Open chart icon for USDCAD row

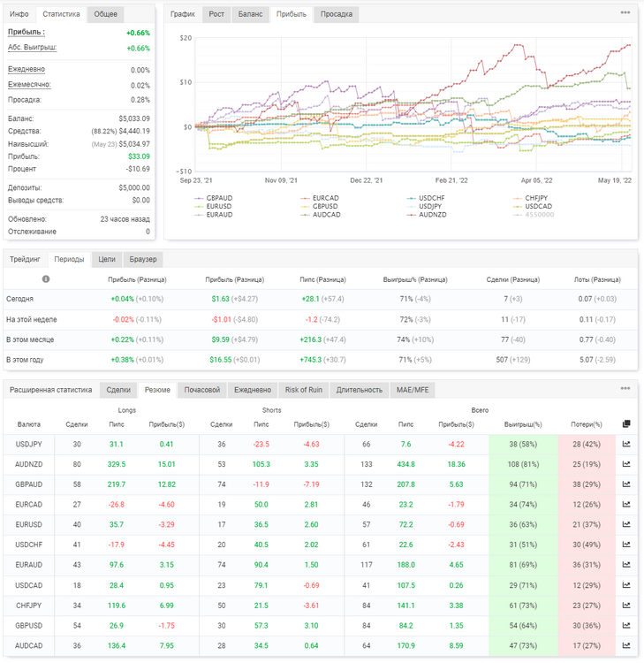[626, 585]
